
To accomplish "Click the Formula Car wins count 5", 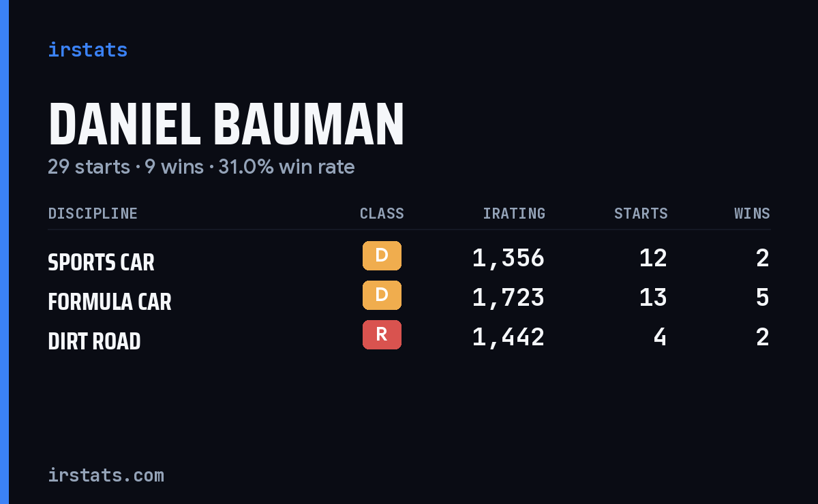I will pyautogui.click(x=763, y=297).
